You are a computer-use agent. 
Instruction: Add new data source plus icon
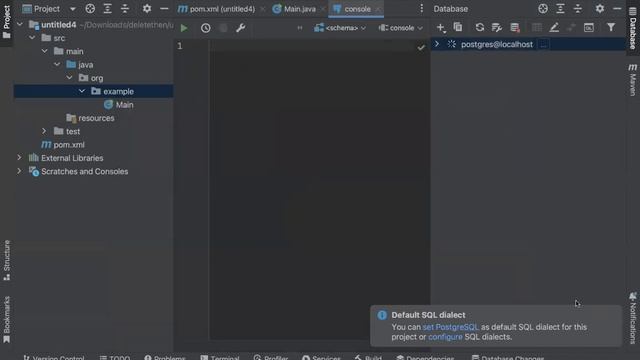[441, 28]
